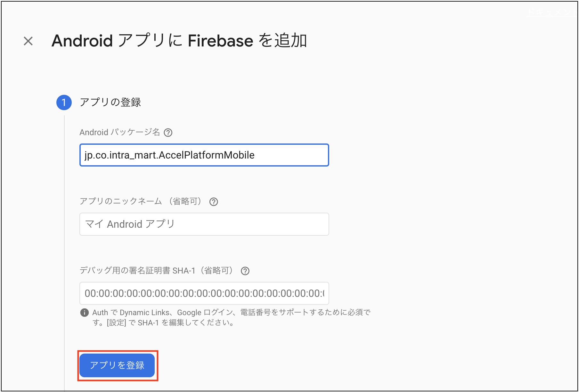Click the アプリを登録 button
Viewport: 579px width, 392px height.
coord(117,365)
